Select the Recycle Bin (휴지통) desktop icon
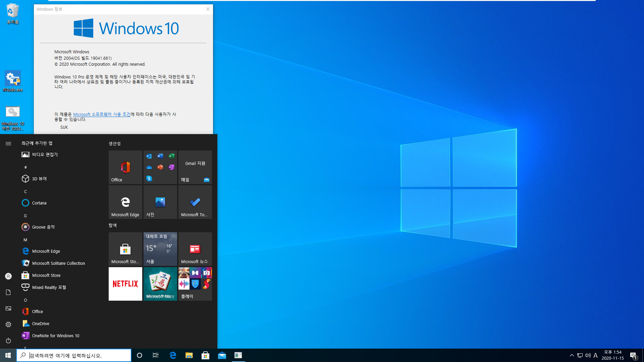644x362 pixels. pyautogui.click(x=13, y=14)
